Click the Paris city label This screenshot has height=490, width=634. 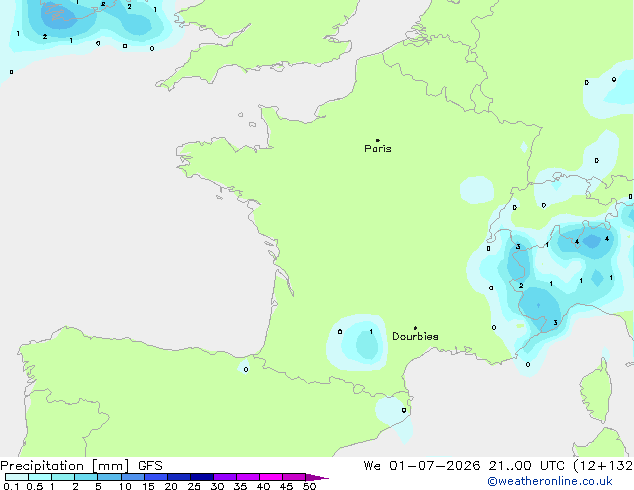click(x=378, y=149)
